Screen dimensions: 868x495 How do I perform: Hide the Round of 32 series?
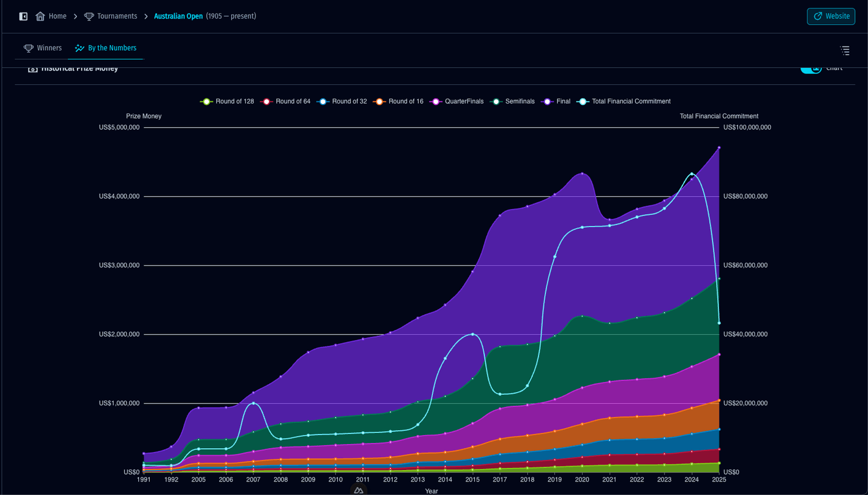(x=342, y=102)
